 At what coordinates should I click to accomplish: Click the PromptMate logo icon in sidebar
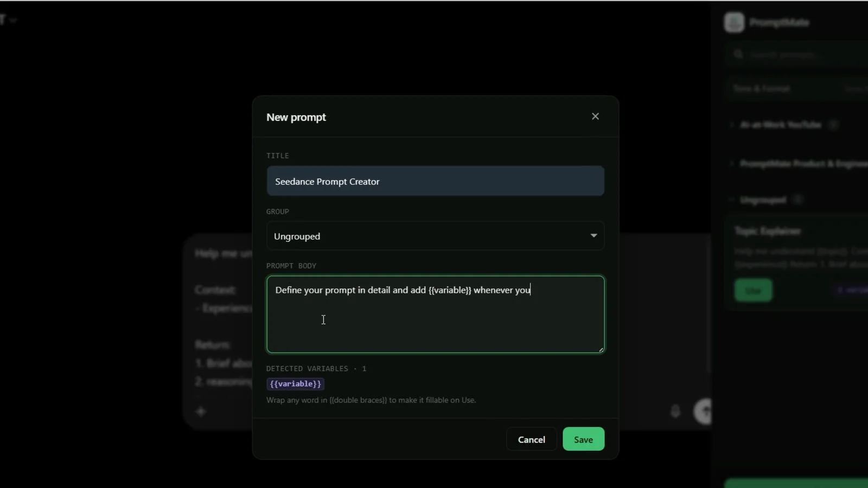pyautogui.click(x=734, y=22)
